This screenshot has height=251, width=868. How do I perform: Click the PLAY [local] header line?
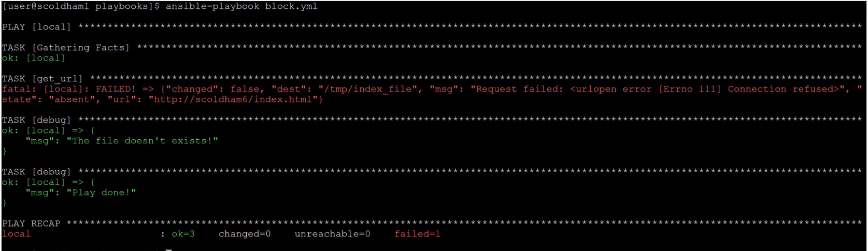tap(36, 27)
